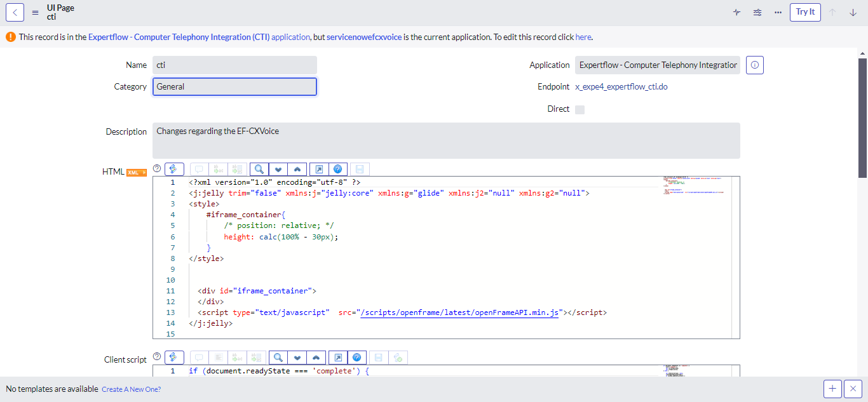Click the blue help icon in HTML toolbar
Viewport: 868px width, 402px height.
tap(337, 169)
